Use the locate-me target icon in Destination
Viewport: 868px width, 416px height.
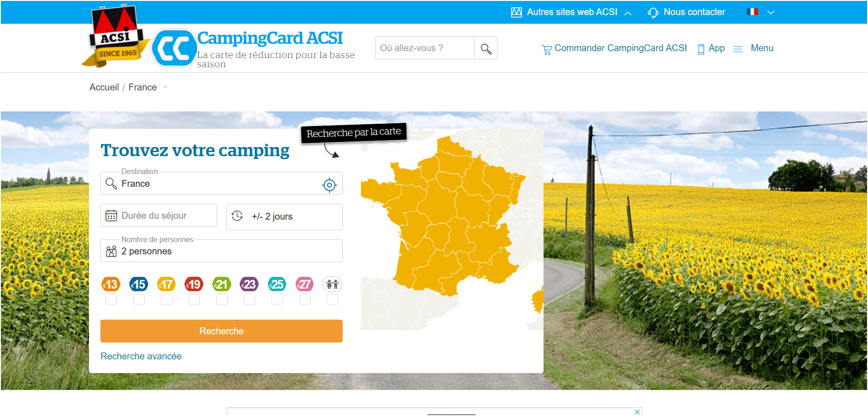coord(329,185)
